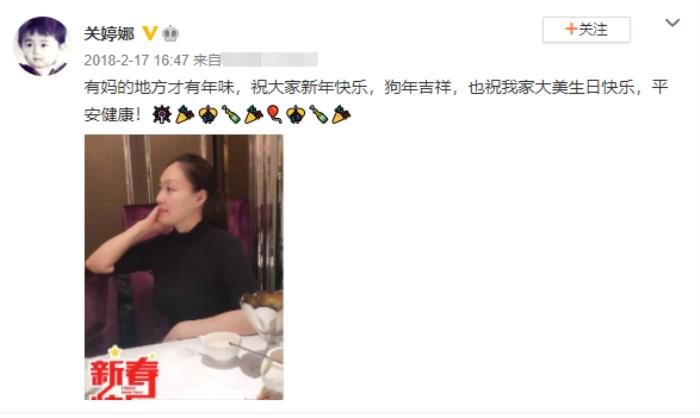Click the first confetti ball emoji
The width and height of the screenshot is (700, 418).
click(x=208, y=115)
